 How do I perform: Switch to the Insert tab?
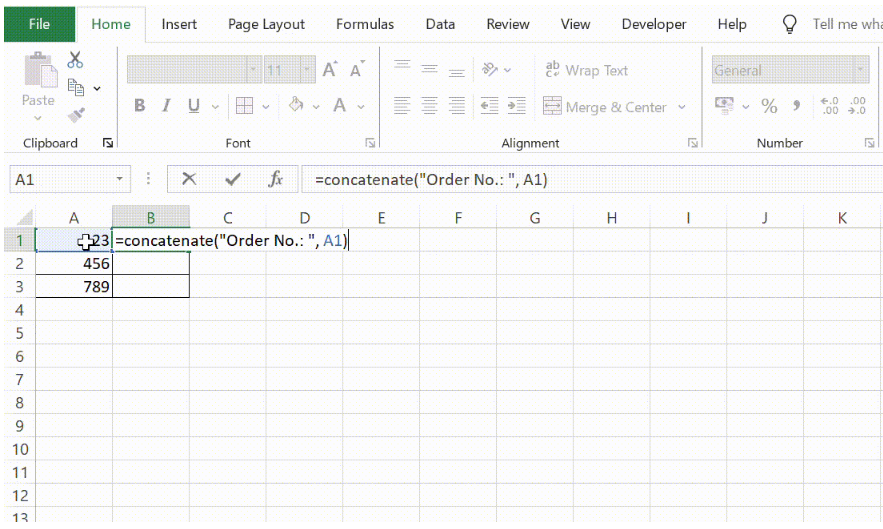click(x=179, y=24)
